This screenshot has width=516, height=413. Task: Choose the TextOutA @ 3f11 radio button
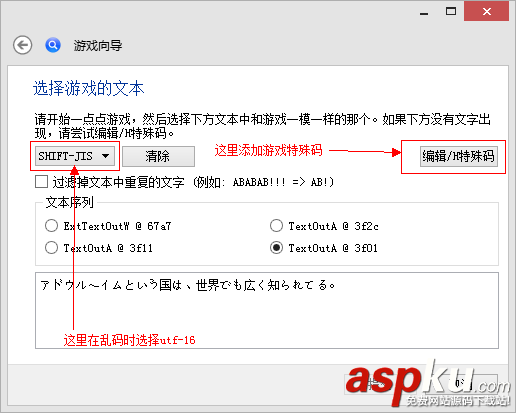[51, 248]
